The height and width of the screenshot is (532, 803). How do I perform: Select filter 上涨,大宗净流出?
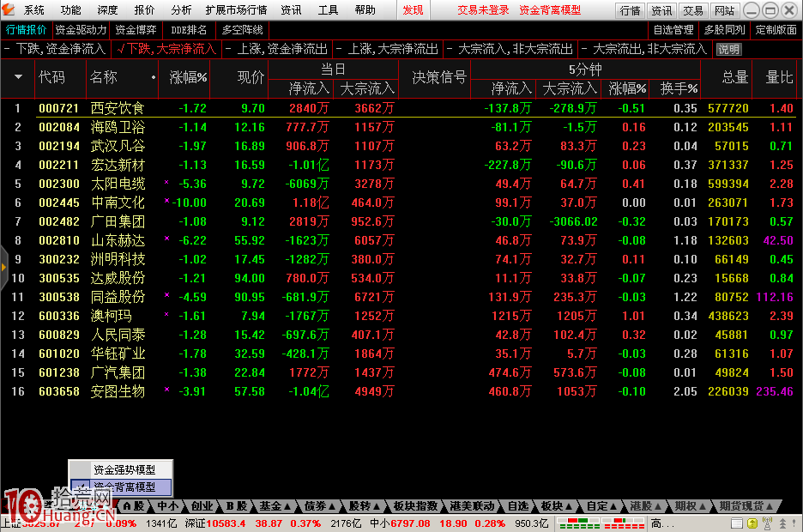click(x=388, y=49)
